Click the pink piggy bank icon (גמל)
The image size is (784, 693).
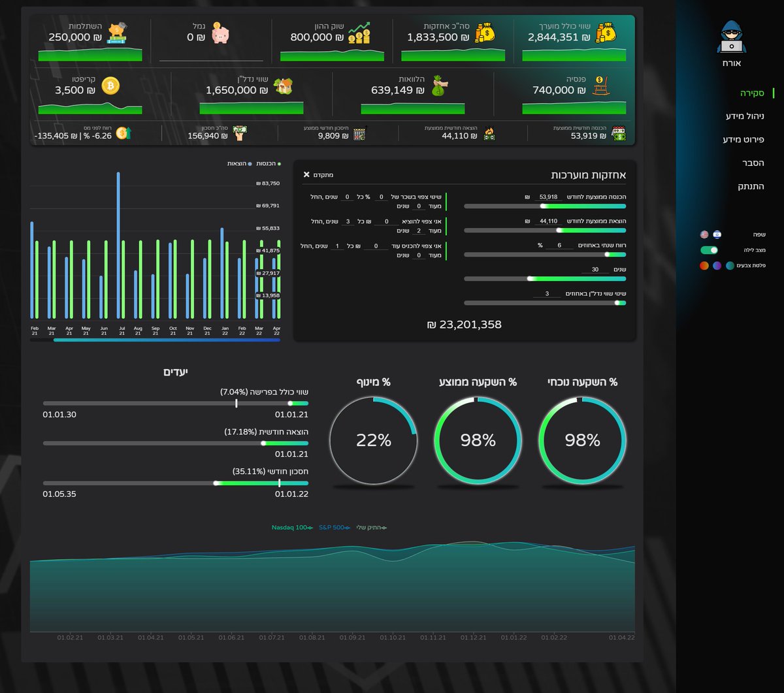point(220,34)
